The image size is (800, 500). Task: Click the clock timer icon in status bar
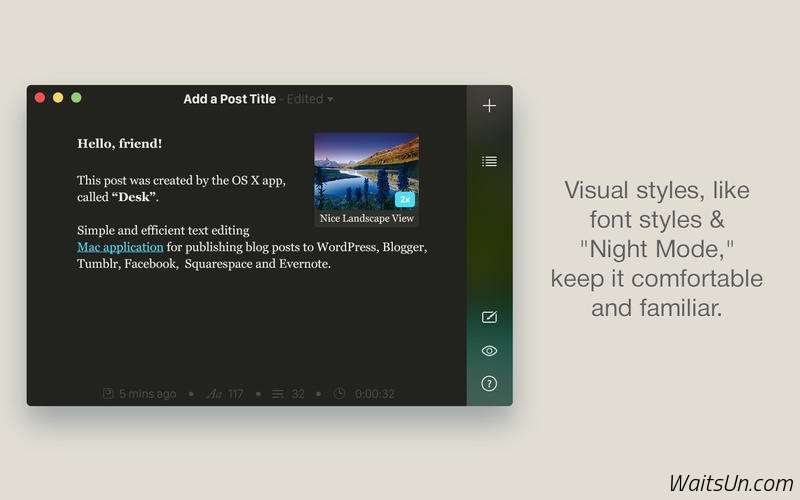click(340, 394)
